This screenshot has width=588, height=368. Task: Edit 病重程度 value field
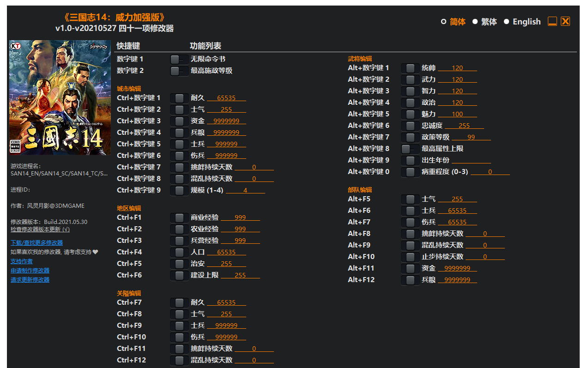[490, 172]
